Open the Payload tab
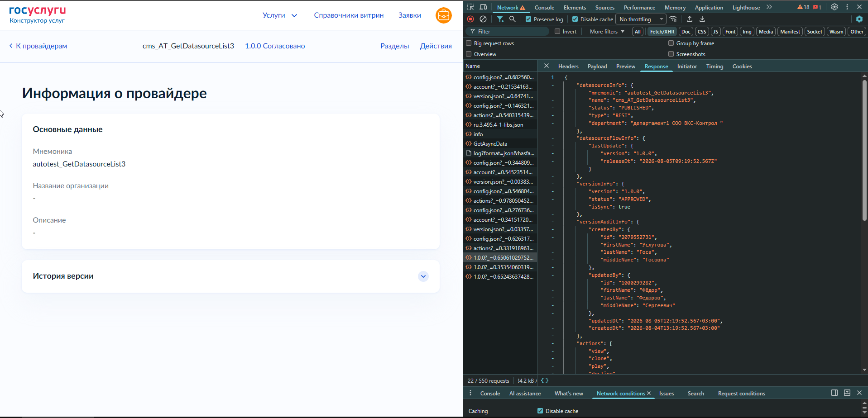This screenshot has height=418, width=868. 597,66
